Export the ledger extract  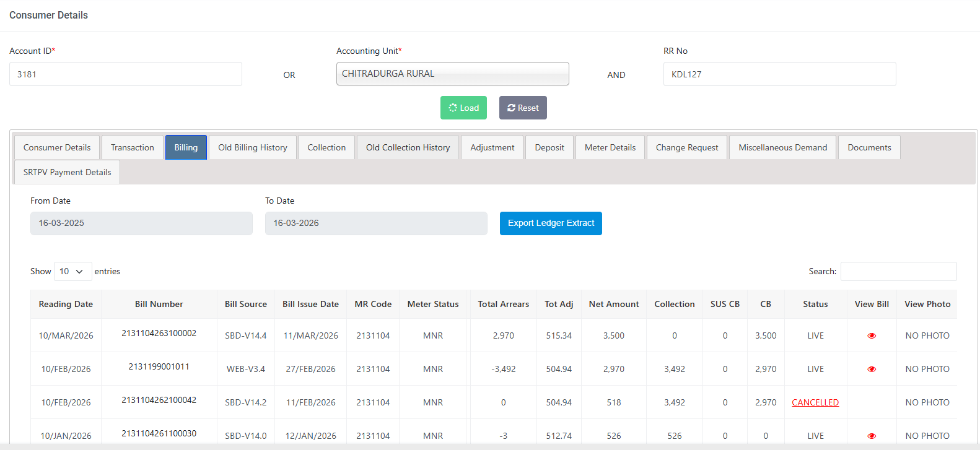click(x=550, y=223)
